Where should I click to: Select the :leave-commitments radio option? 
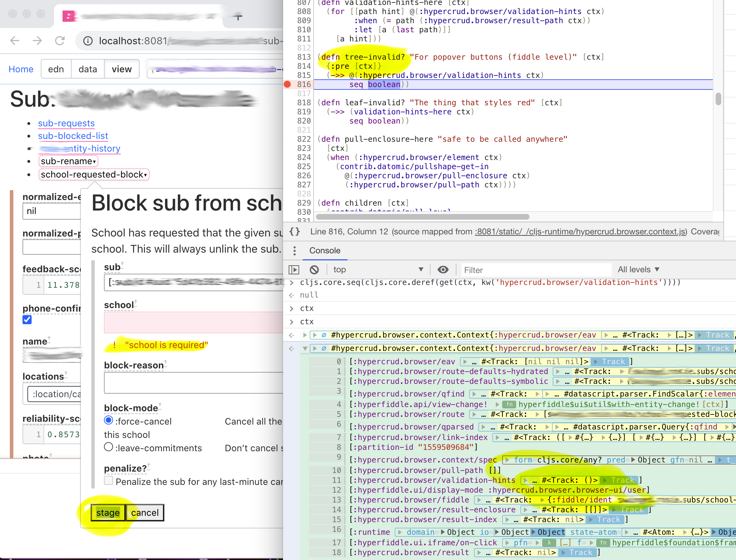coord(109,447)
